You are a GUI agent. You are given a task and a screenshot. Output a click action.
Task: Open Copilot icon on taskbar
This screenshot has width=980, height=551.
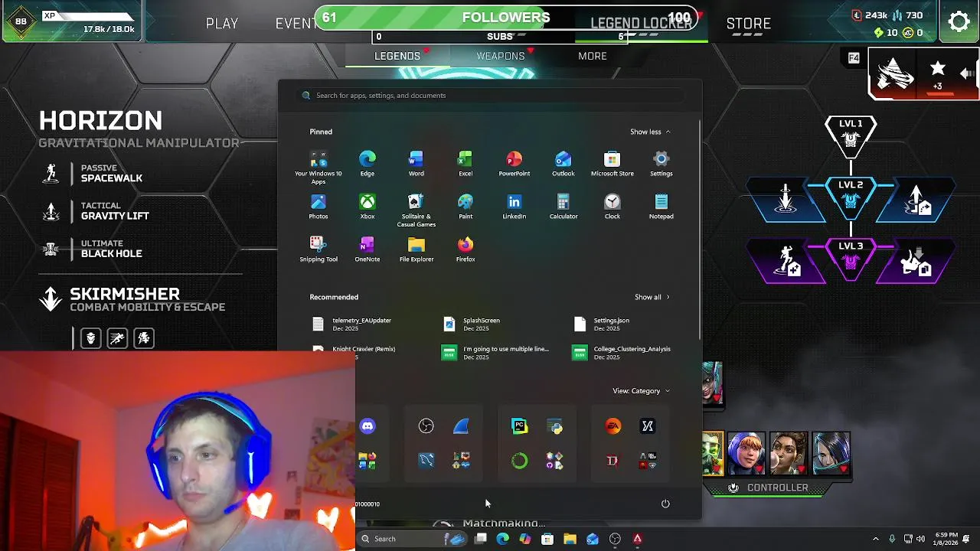point(524,539)
